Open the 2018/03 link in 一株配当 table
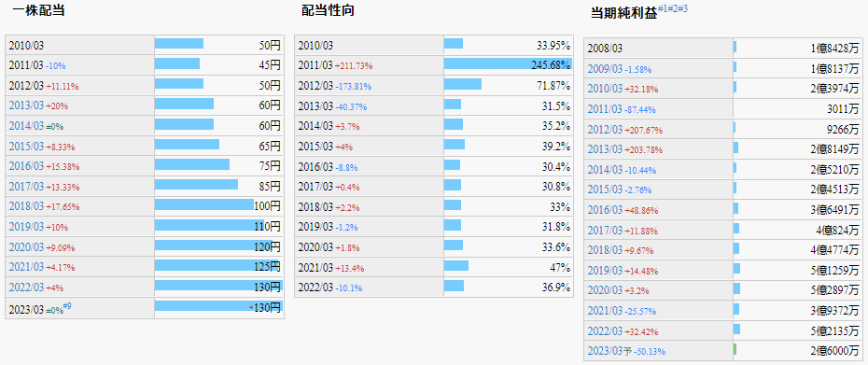Screen dimensions: 868x365 pyautogui.click(x=26, y=206)
